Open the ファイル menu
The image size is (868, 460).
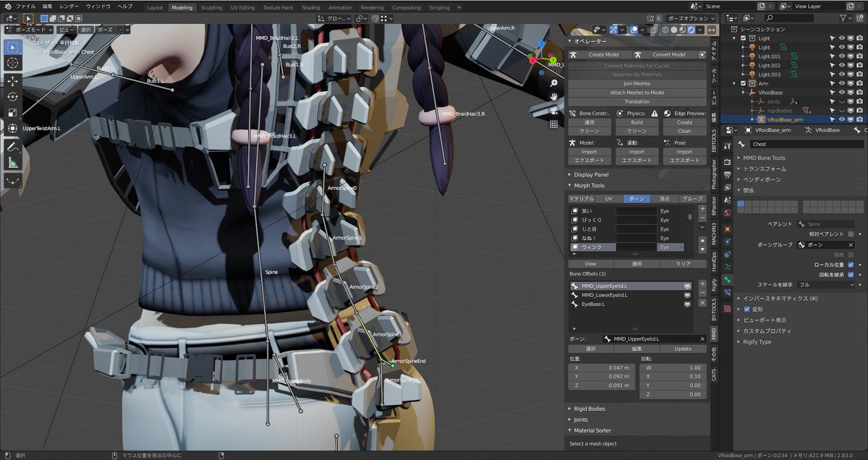tap(25, 6)
